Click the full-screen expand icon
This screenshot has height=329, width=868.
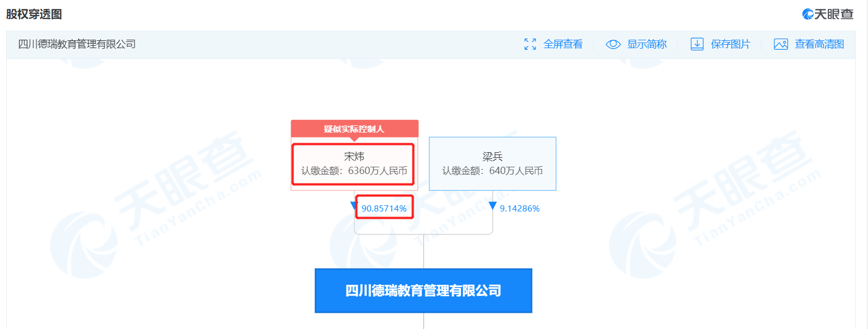tap(530, 44)
